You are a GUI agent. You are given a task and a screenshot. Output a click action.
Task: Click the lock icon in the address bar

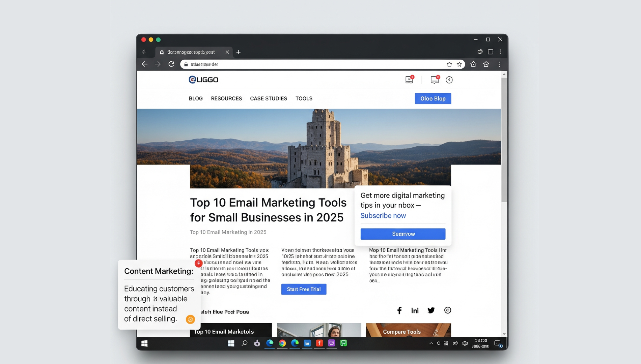(186, 64)
